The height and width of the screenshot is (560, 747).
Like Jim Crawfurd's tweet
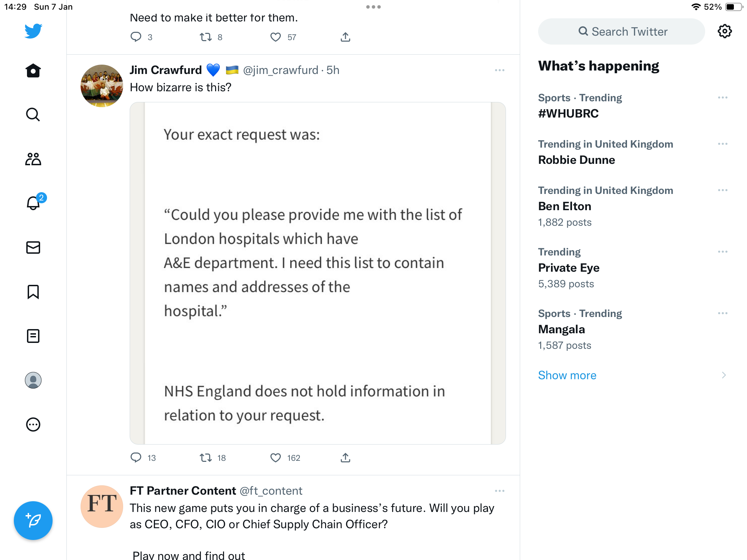coord(276,457)
